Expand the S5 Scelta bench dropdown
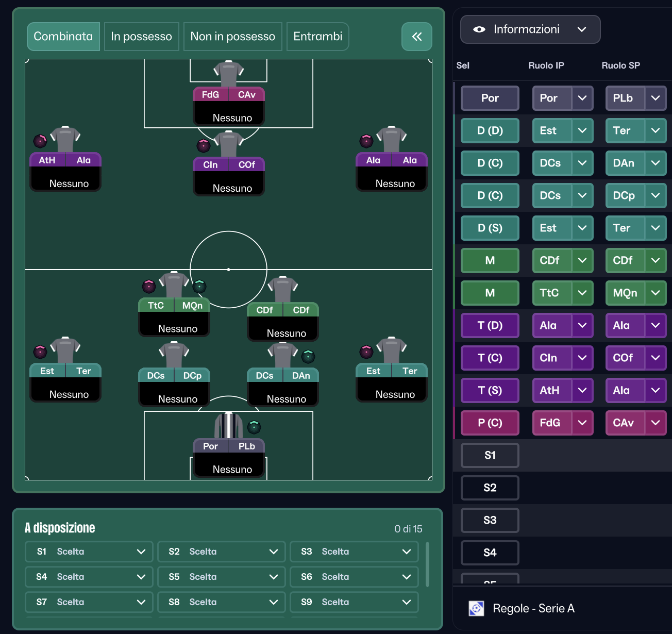 click(222, 577)
